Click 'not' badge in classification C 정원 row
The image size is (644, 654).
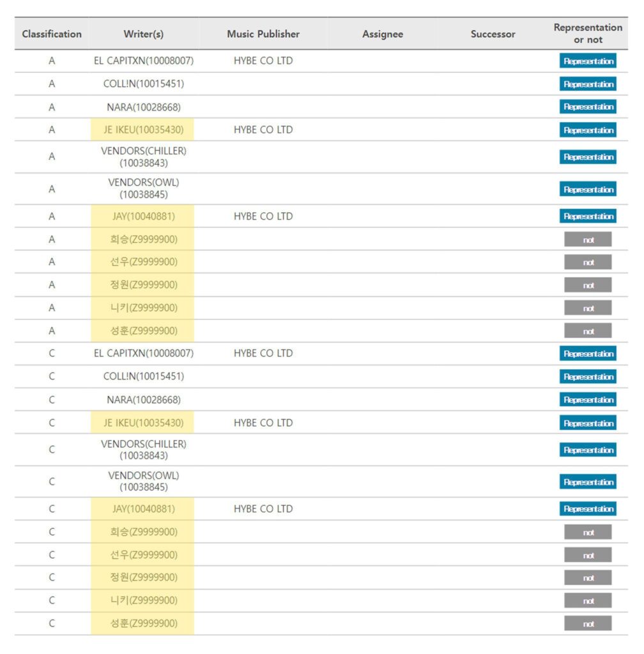point(587,577)
